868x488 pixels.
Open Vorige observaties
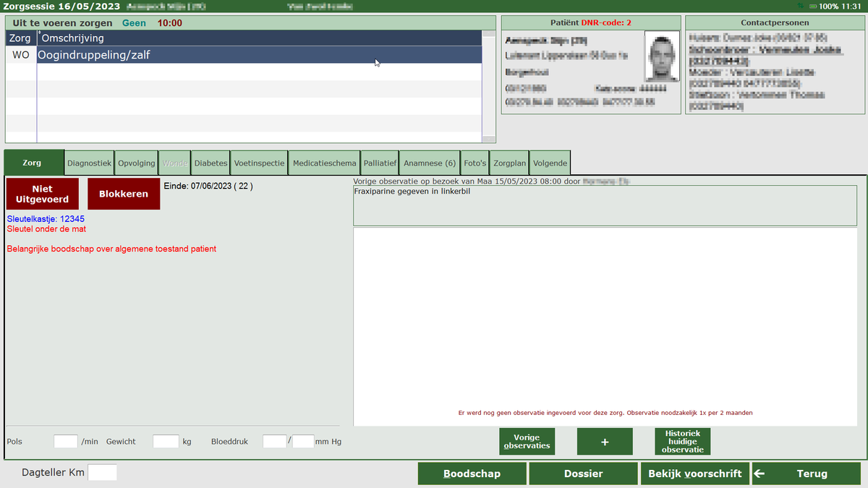(527, 442)
